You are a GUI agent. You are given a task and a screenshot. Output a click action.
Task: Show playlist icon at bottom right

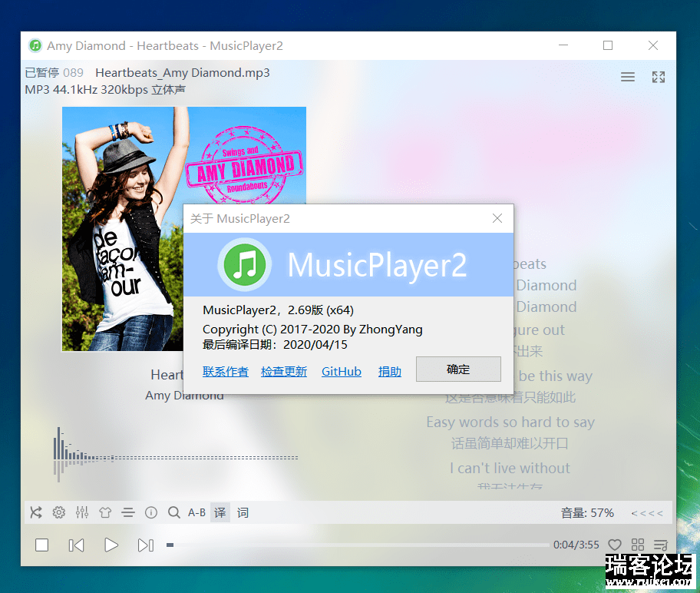click(x=661, y=545)
